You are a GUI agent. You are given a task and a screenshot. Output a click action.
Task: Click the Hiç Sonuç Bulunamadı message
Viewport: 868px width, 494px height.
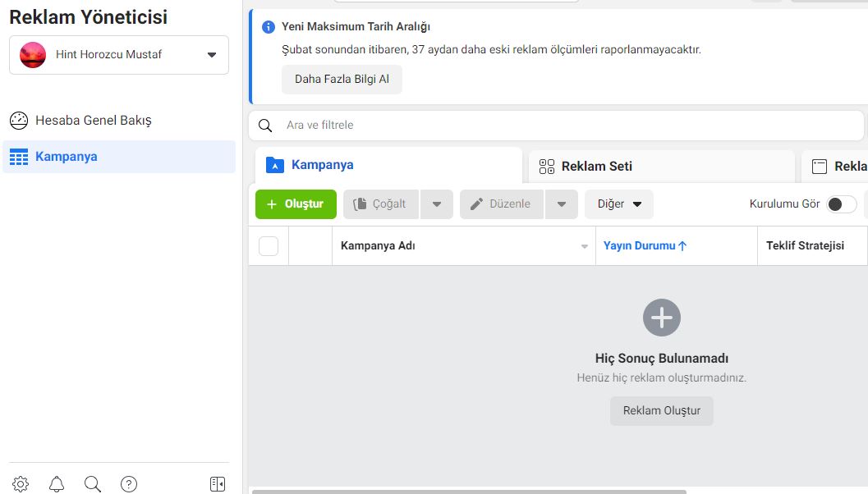tap(662, 359)
